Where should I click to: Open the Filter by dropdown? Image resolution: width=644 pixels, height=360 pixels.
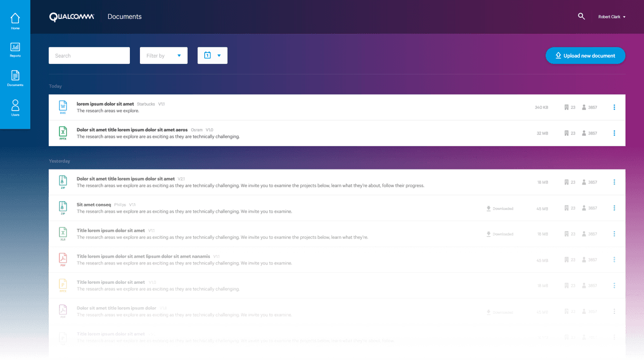(163, 55)
